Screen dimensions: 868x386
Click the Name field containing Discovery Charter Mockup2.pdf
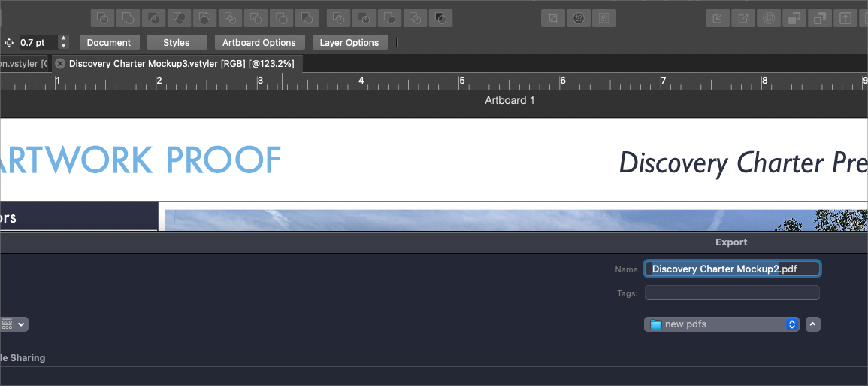coord(731,269)
